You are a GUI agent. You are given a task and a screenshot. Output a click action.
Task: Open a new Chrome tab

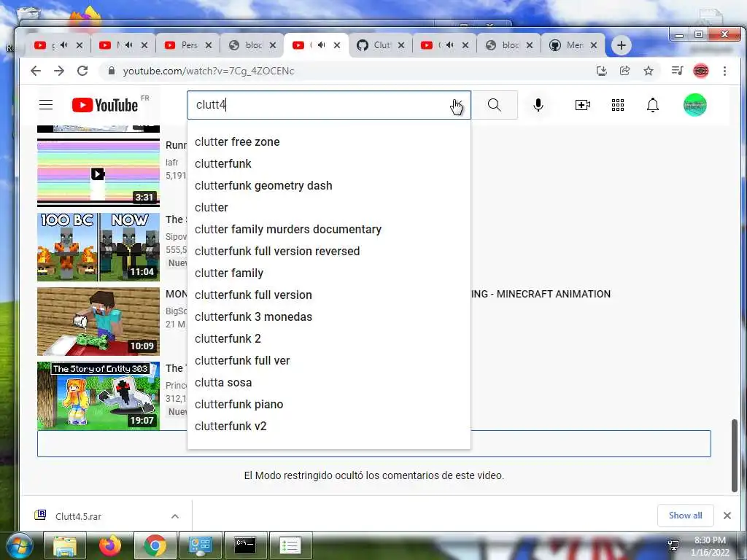point(622,45)
